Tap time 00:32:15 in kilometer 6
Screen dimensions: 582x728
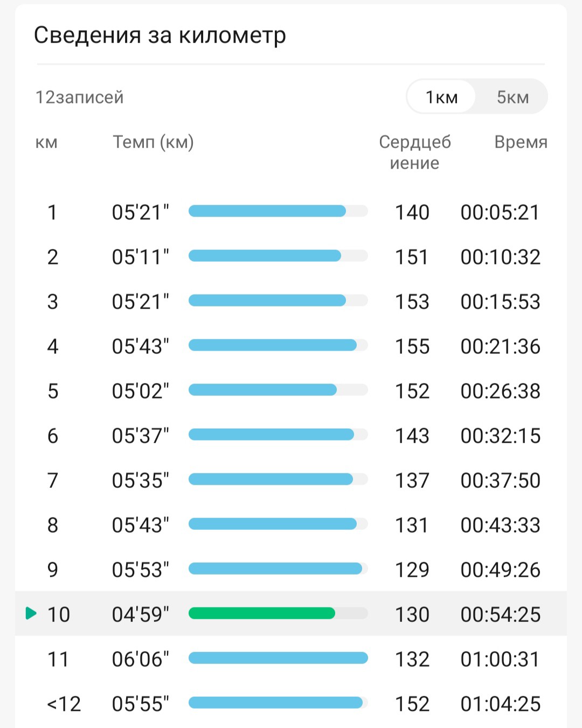(500, 436)
